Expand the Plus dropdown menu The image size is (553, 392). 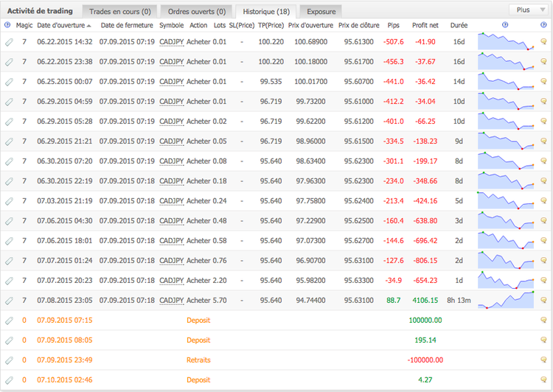click(528, 10)
